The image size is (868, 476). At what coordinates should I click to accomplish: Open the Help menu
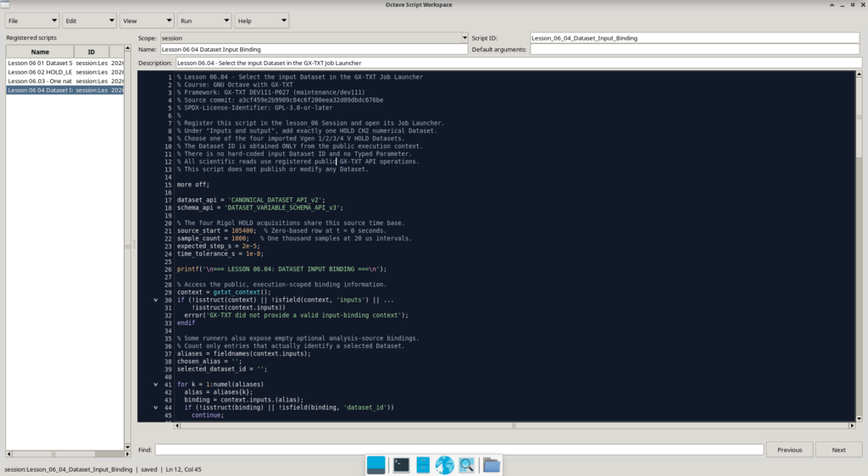tap(261, 21)
